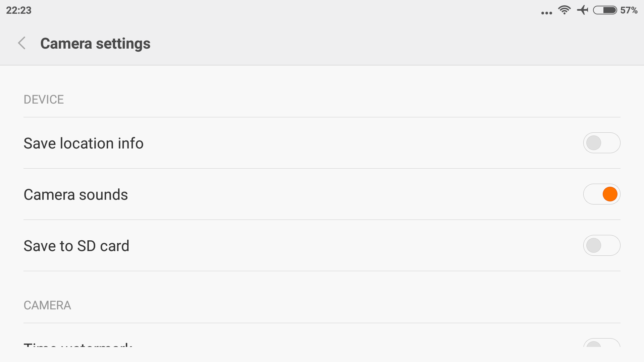Turn off the Camera sounds switch
This screenshot has height=362, width=644.
pos(602,194)
